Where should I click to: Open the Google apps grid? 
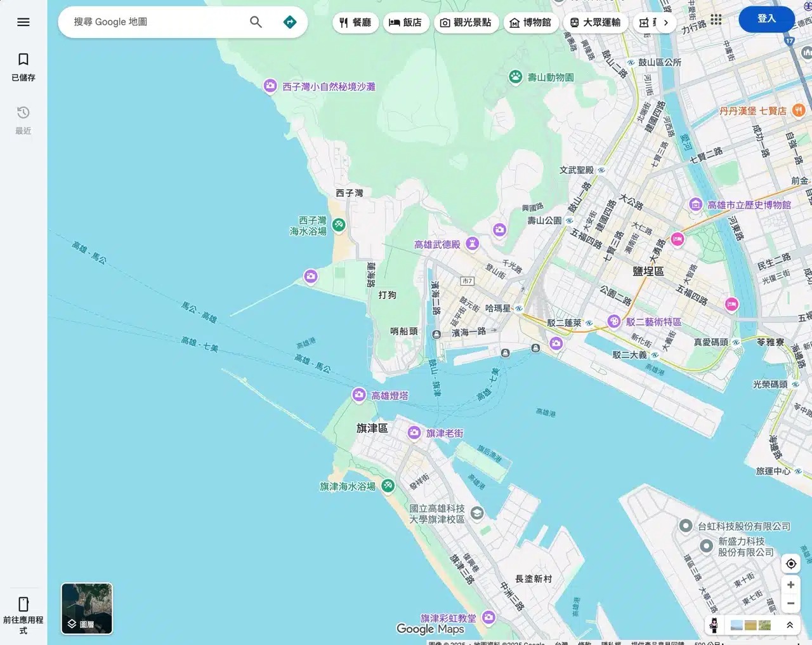click(716, 19)
